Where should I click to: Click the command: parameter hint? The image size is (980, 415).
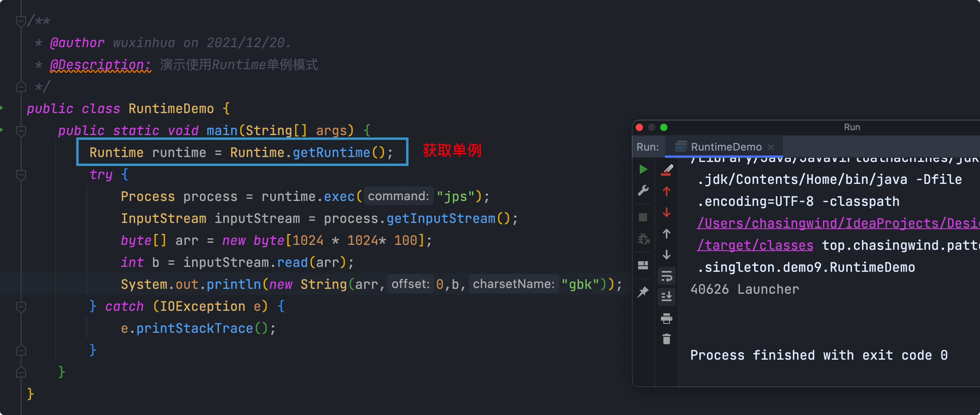click(x=398, y=196)
